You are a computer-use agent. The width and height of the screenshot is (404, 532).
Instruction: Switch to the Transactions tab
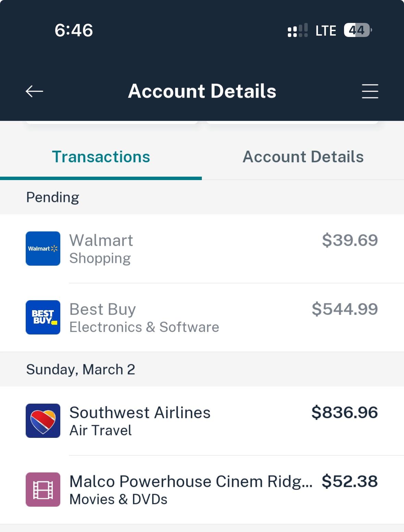coord(101,157)
